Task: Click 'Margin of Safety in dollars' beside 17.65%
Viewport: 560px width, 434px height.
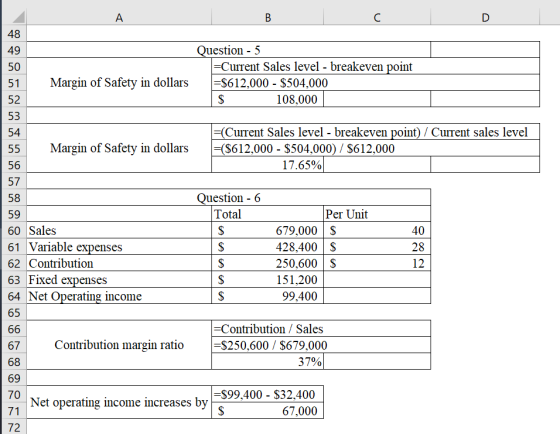Action: tap(119, 148)
